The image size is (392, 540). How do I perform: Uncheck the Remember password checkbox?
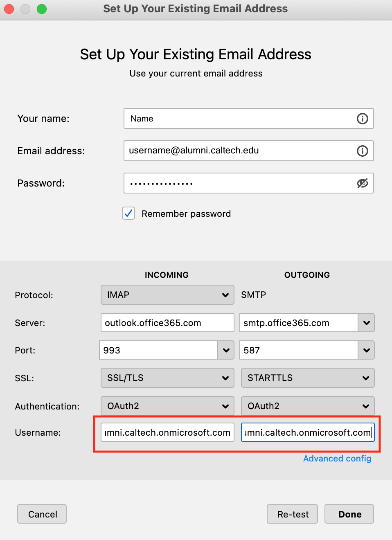[x=128, y=213]
